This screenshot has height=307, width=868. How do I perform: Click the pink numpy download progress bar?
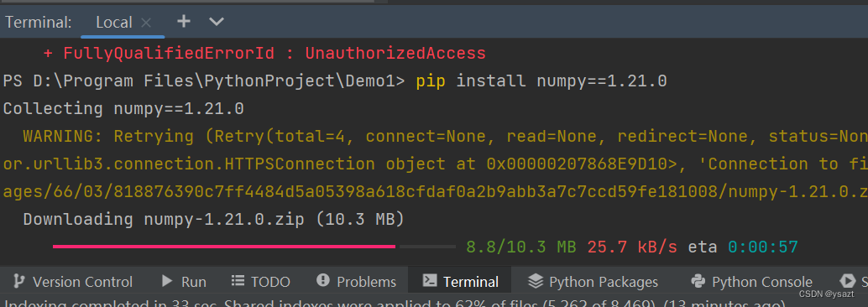click(224, 246)
